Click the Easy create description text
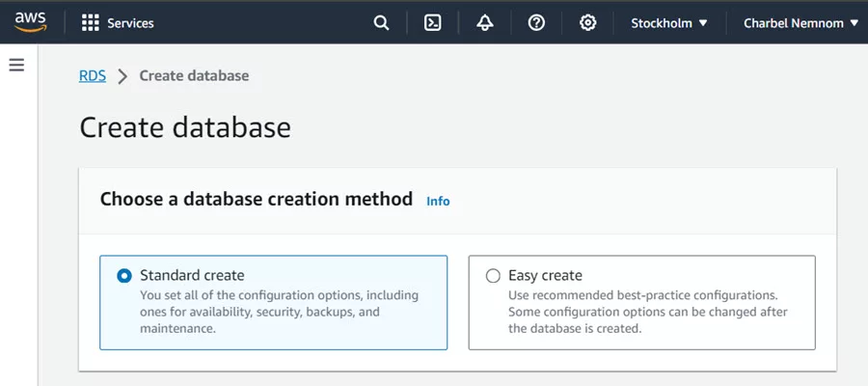Viewport: 868px width, 386px height. click(x=648, y=312)
